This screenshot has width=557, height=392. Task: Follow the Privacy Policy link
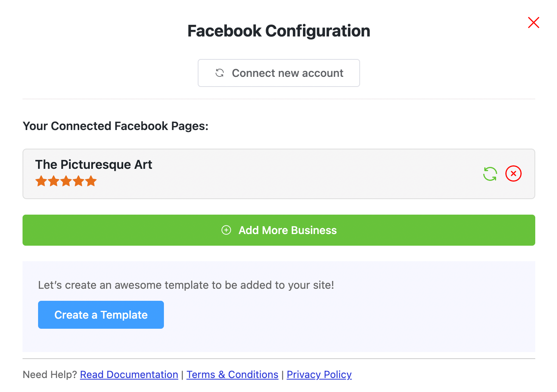[319, 375]
